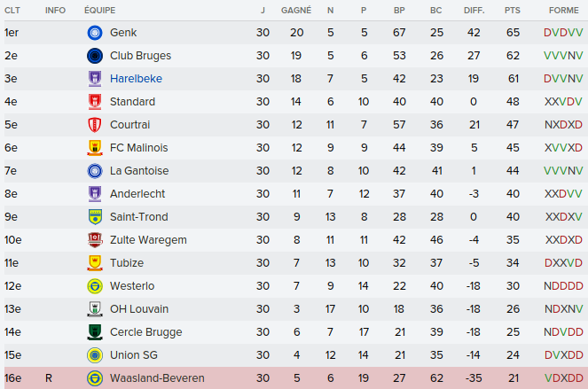Sort standings by DIFF. column header
Viewport: 588px width, 389px height.
[x=474, y=10]
